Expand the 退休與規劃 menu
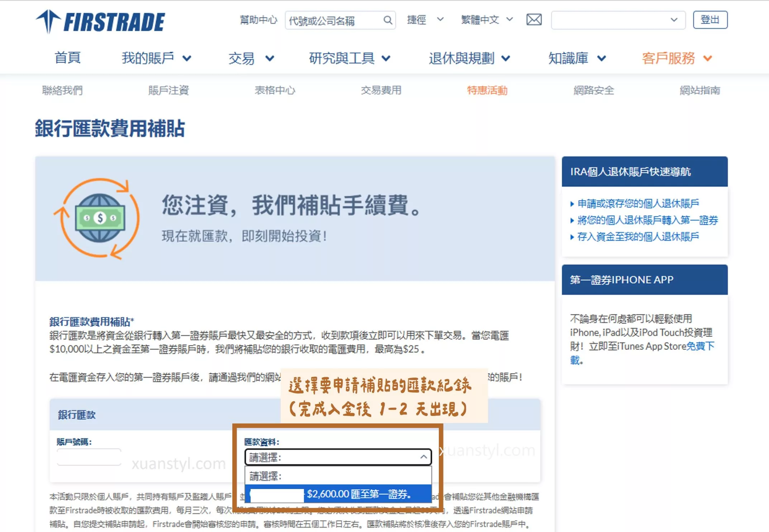Viewport: 769px width, 532px height. [469, 58]
